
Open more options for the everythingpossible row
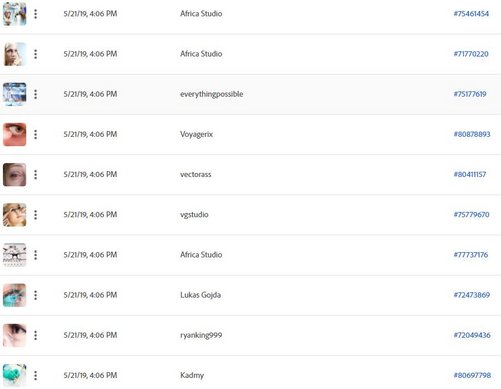coord(36,94)
